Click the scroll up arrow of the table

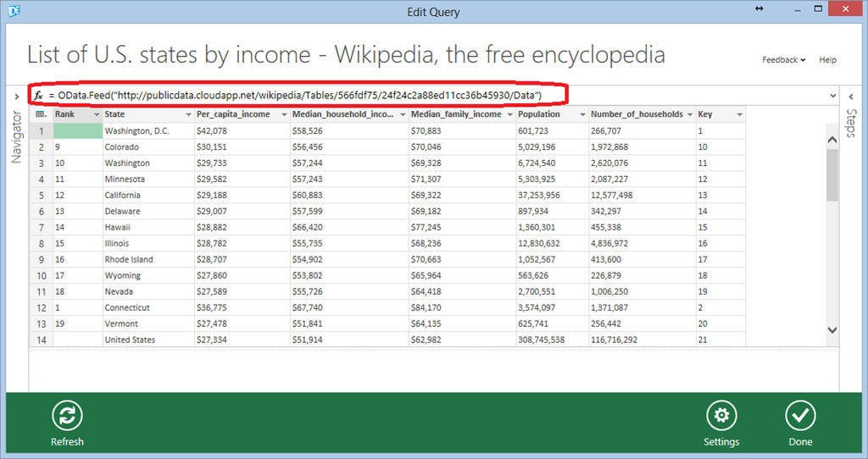click(832, 140)
